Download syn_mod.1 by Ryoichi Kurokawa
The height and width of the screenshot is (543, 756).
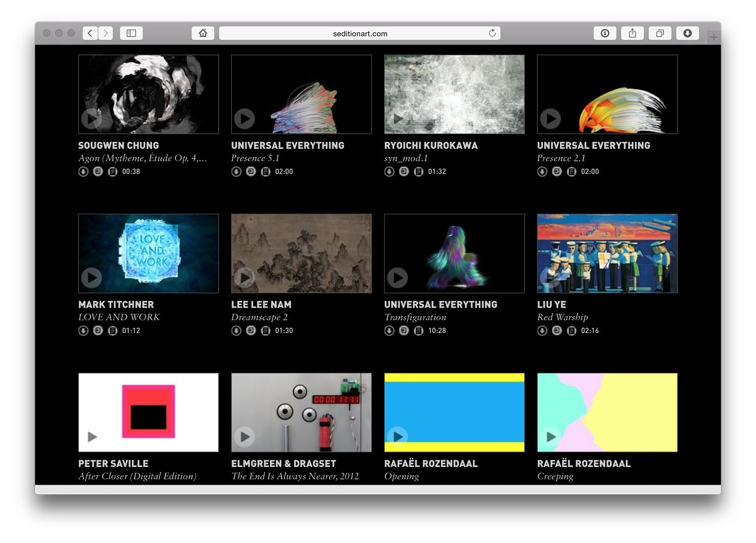389,172
